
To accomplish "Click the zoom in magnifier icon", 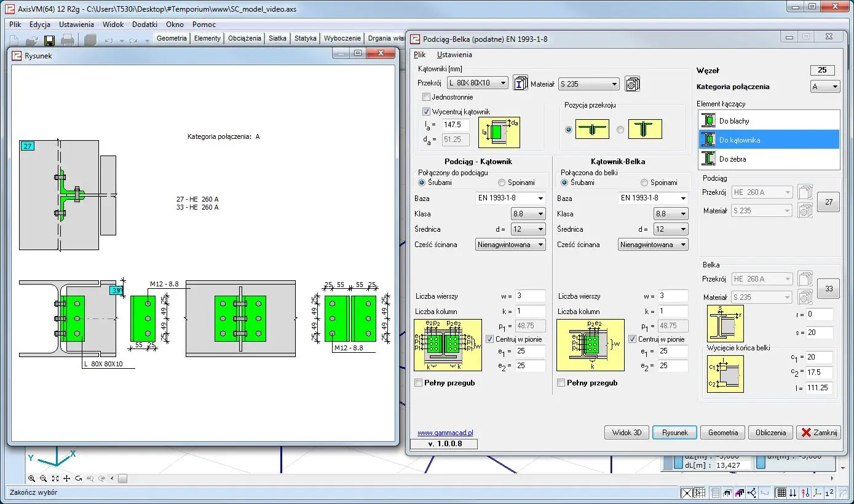I will pyautogui.click(x=31, y=478).
